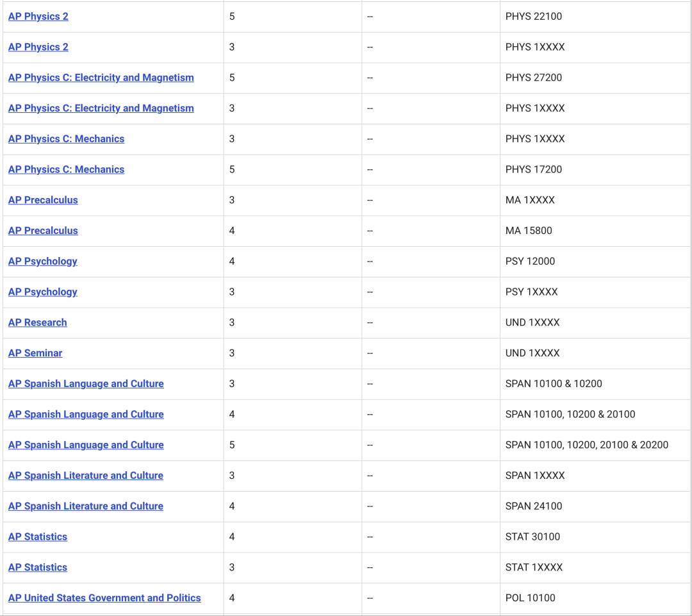The image size is (692, 616).
Task: Select AP Physics C: Electricity and Magnetism, score 3
Action: tap(101, 108)
